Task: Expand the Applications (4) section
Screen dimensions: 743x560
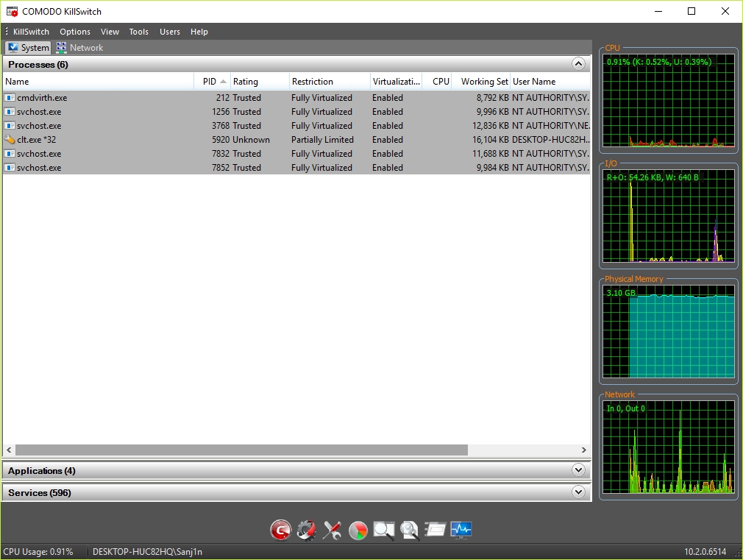Action: pyautogui.click(x=578, y=470)
